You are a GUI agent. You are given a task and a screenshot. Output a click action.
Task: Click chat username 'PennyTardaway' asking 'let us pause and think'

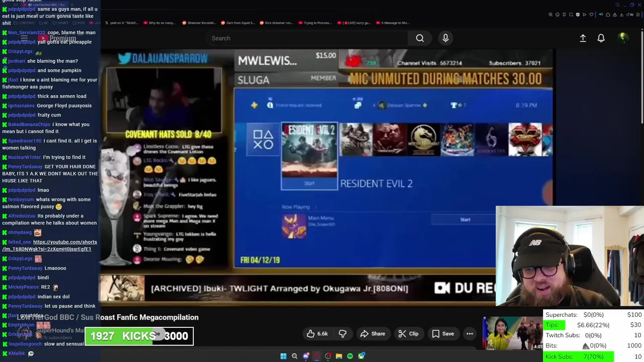coord(25,306)
